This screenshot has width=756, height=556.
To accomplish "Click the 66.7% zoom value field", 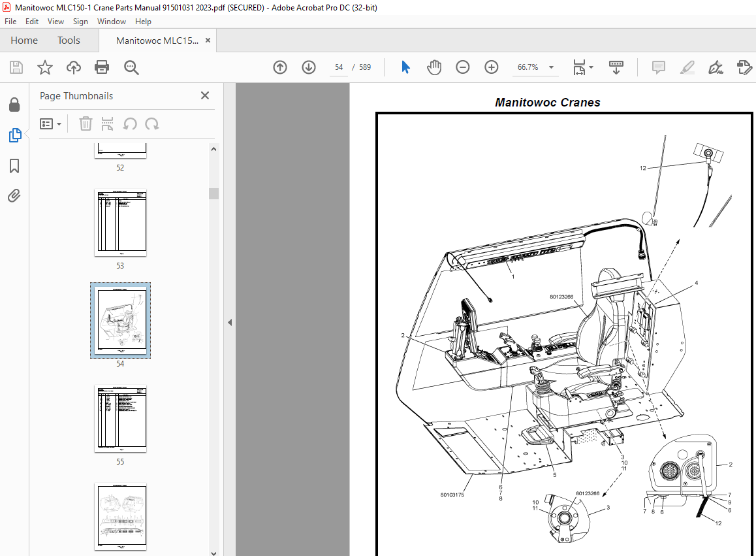I will [528, 67].
